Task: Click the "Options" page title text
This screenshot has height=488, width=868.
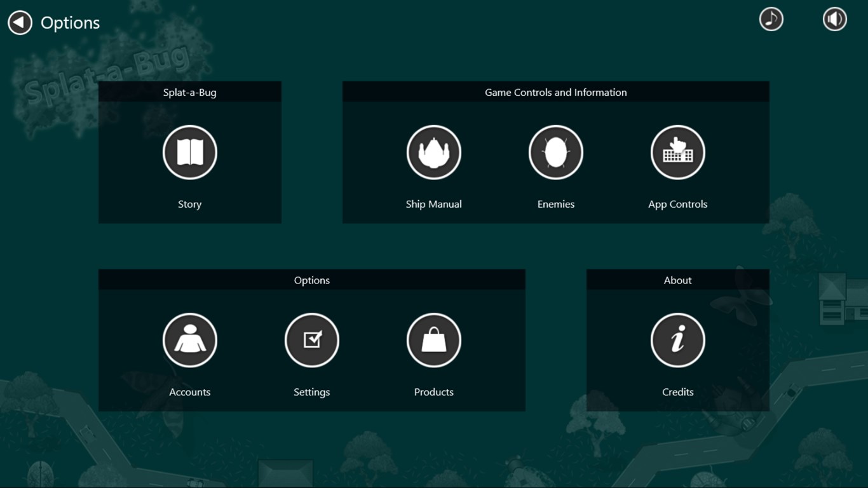Action: coord(71,23)
